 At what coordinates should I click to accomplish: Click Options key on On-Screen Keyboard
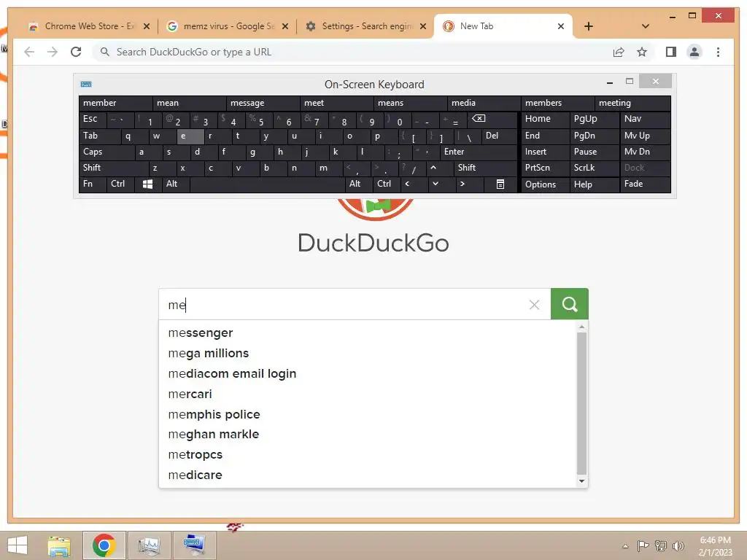click(545, 184)
